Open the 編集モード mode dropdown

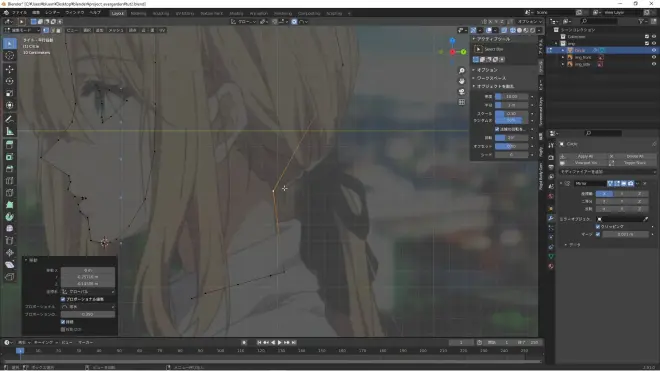click(x=22, y=30)
